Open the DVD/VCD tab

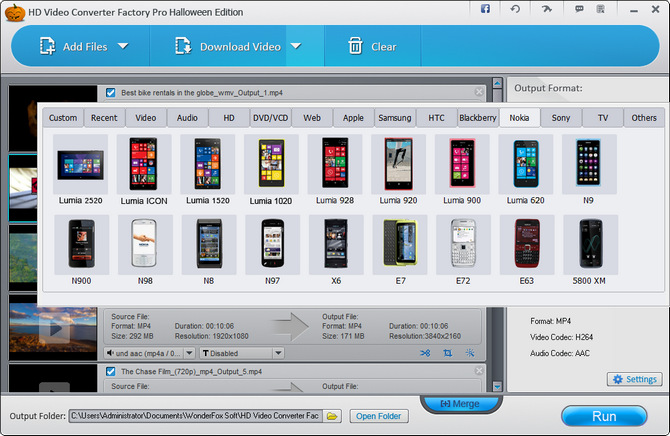pos(270,118)
